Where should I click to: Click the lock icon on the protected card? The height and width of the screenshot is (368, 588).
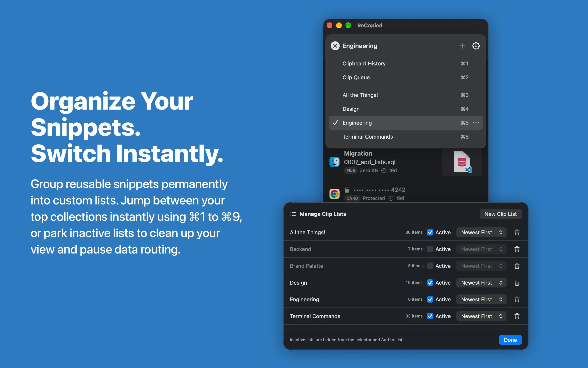[x=347, y=190]
